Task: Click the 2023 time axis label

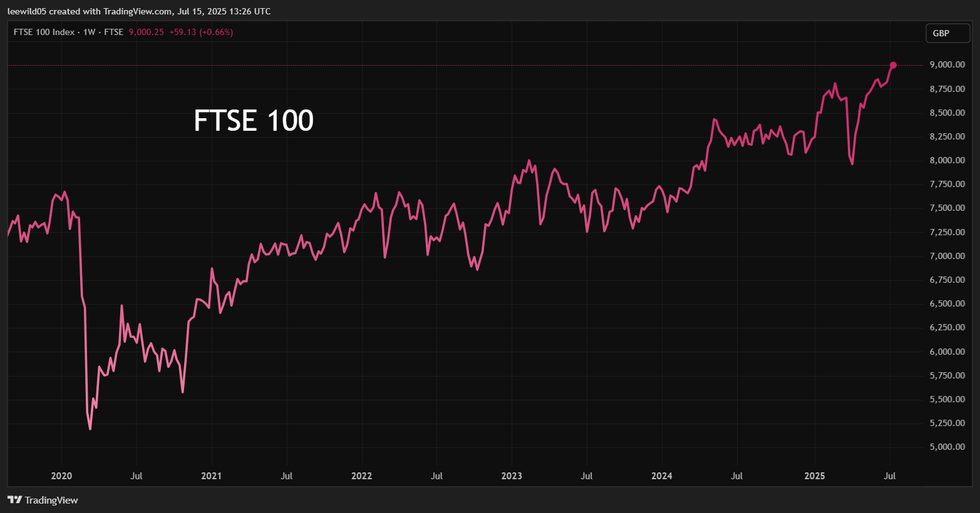Action: pos(512,476)
